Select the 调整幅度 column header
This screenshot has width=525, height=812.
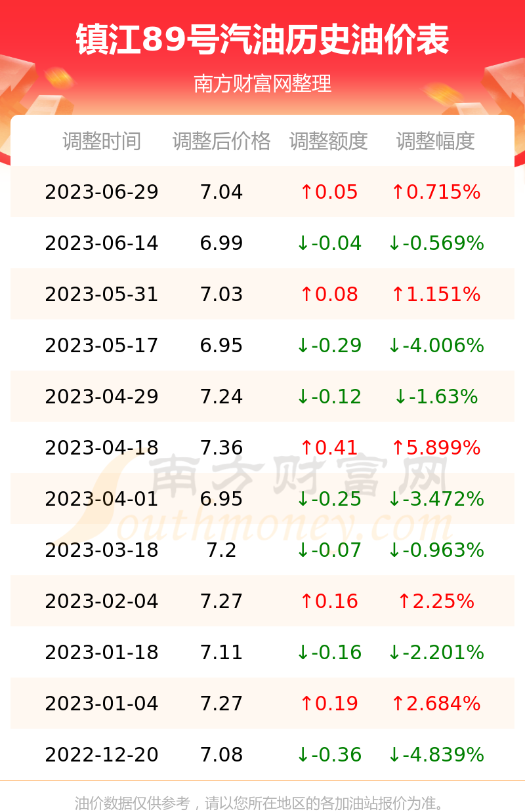[436, 141]
